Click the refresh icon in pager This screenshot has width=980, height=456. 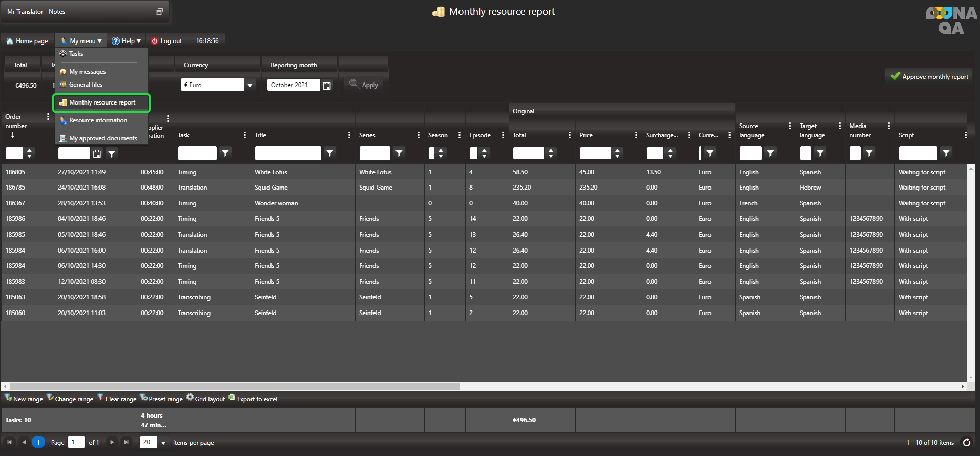click(966, 442)
